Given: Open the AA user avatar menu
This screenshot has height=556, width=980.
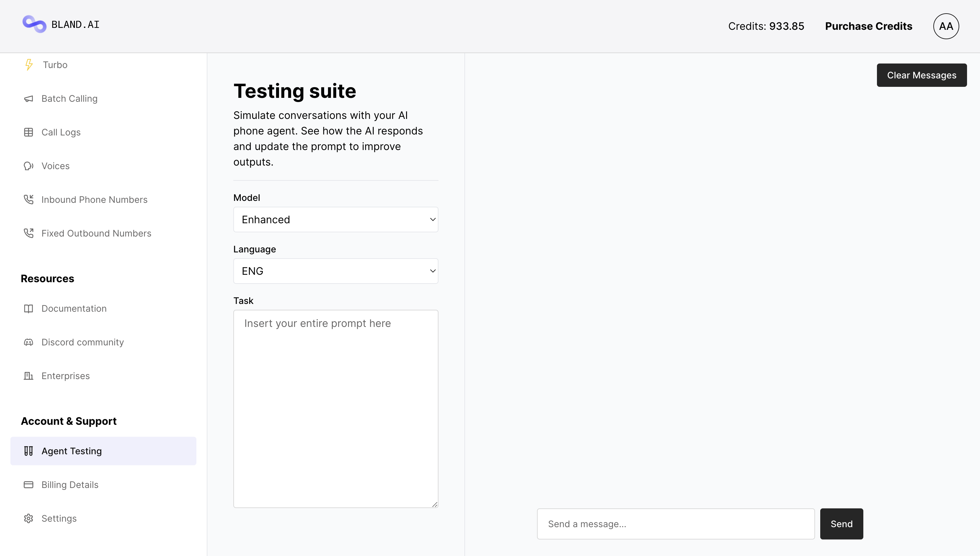Looking at the screenshot, I should pyautogui.click(x=946, y=26).
